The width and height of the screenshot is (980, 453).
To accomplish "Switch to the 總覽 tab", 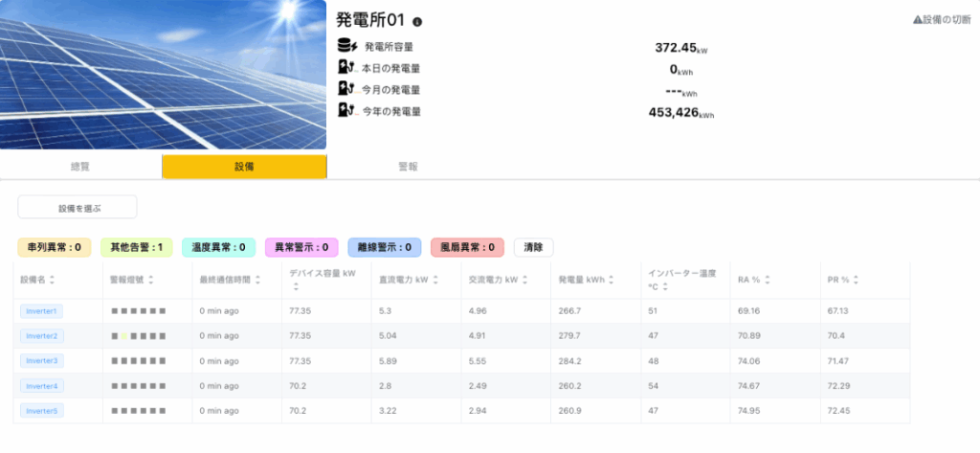I will click(x=80, y=167).
